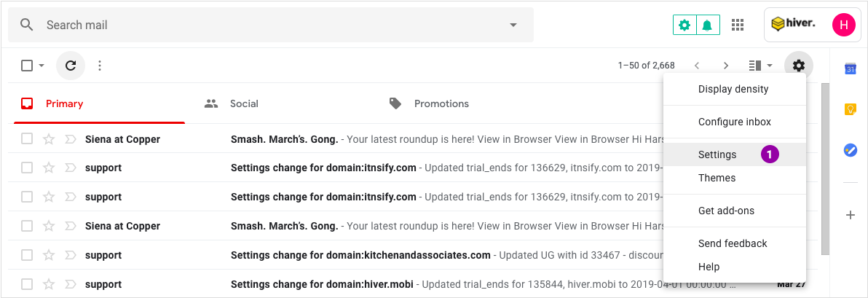Viewport: 868px width, 298px height.
Task: Click the plus icon to get add-ons
Action: pyautogui.click(x=851, y=215)
